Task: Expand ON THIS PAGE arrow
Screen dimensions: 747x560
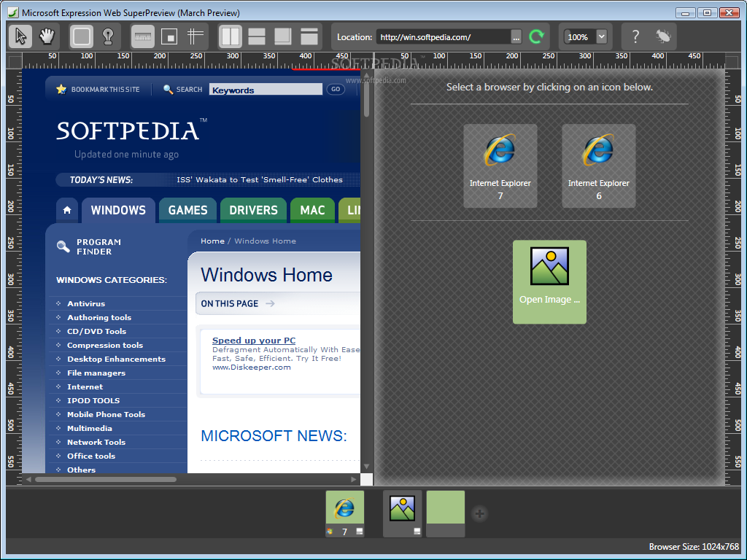Action: pos(270,303)
